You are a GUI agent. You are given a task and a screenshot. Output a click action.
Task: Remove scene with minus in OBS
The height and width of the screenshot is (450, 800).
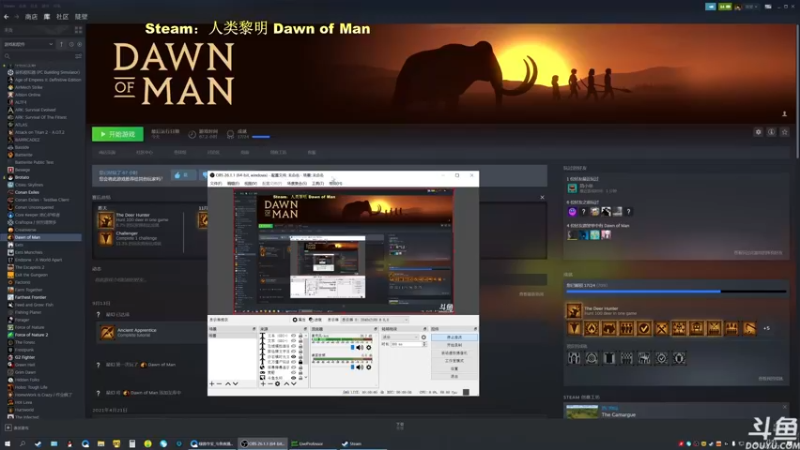(x=219, y=384)
